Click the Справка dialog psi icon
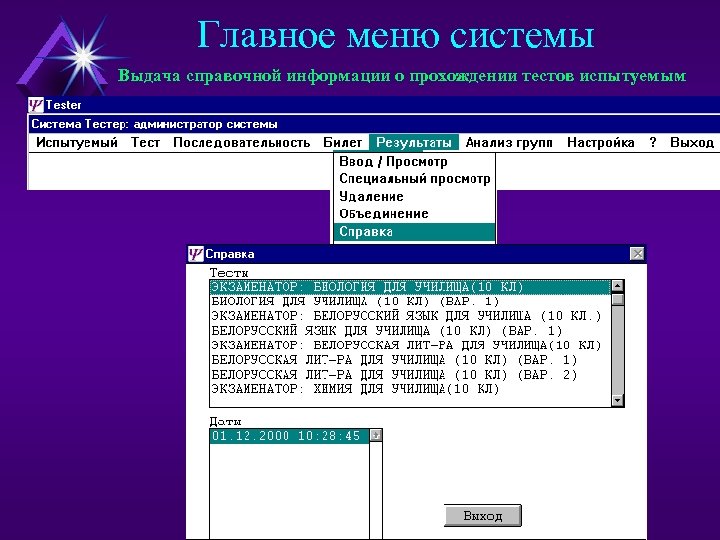Image resolution: width=720 pixels, height=540 pixels. pos(196,254)
